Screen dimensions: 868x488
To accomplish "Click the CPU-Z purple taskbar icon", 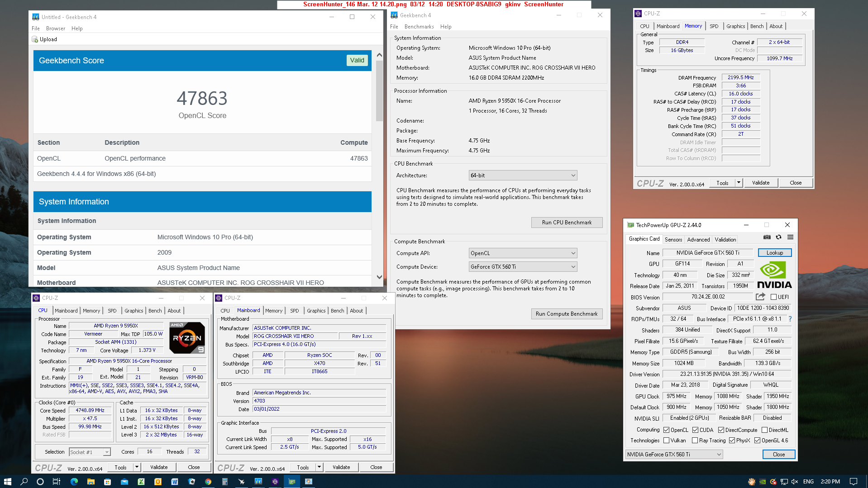I will [x=275, y=482].
